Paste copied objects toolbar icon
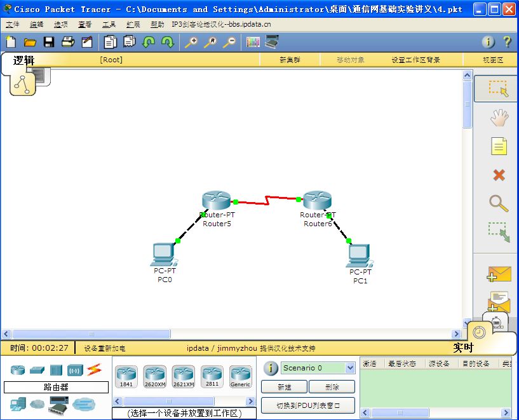 coord(130,42)
